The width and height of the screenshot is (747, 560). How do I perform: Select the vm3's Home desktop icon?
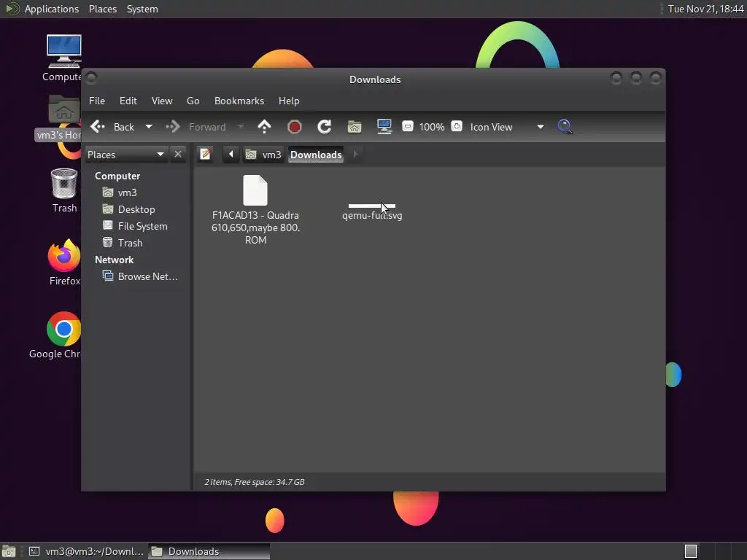click(64, 109)
